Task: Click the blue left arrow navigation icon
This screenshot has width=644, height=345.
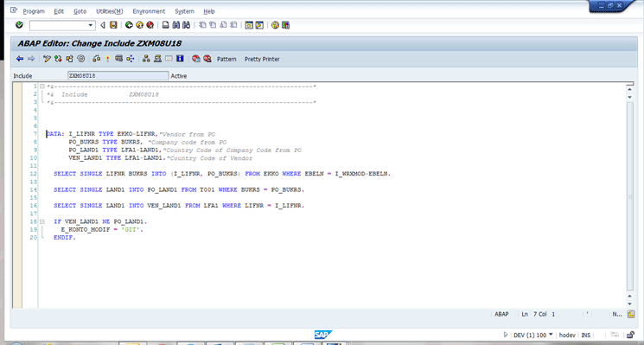Action: point(20,59)
